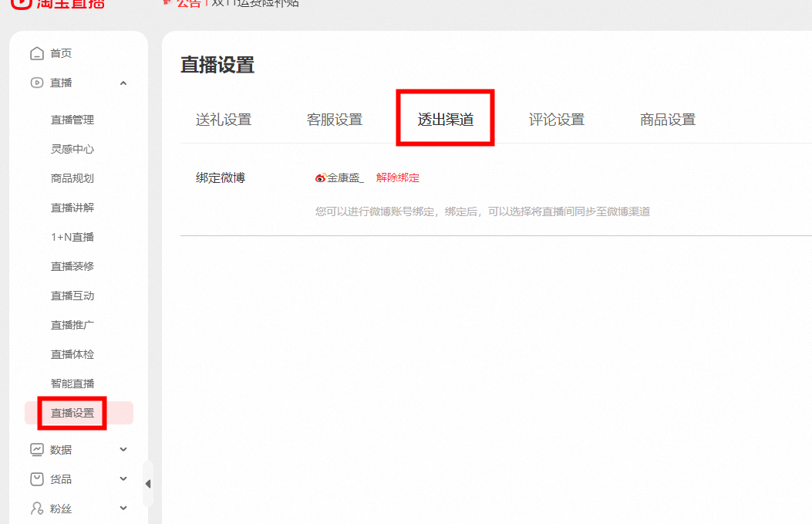Screen dimensions: 812x524
Task: Click the 数据 chart icon in sidebar
Action: pos(37,450)
